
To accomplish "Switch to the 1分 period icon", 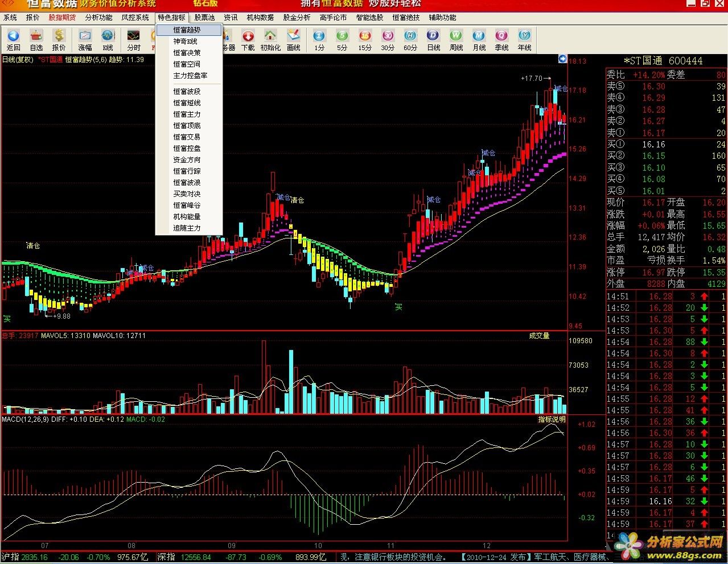I will [319, 36].
